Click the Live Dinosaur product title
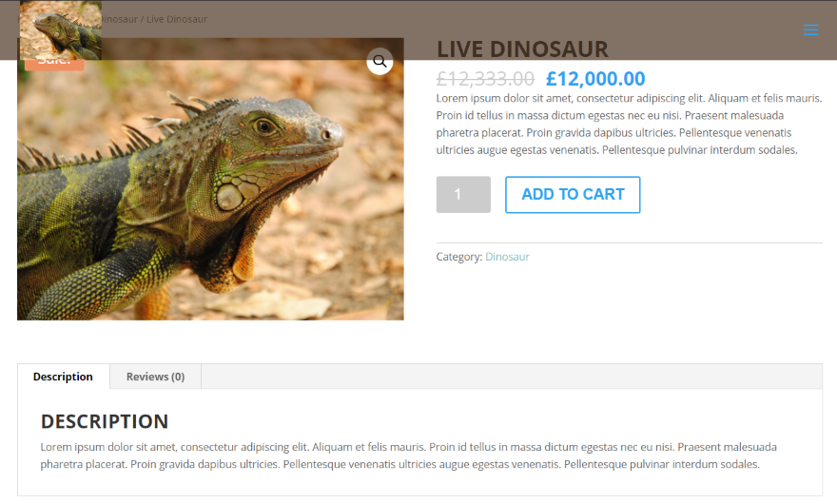Image resolution: width=837 pixels, height=504 pixels. tap(522, 49)
